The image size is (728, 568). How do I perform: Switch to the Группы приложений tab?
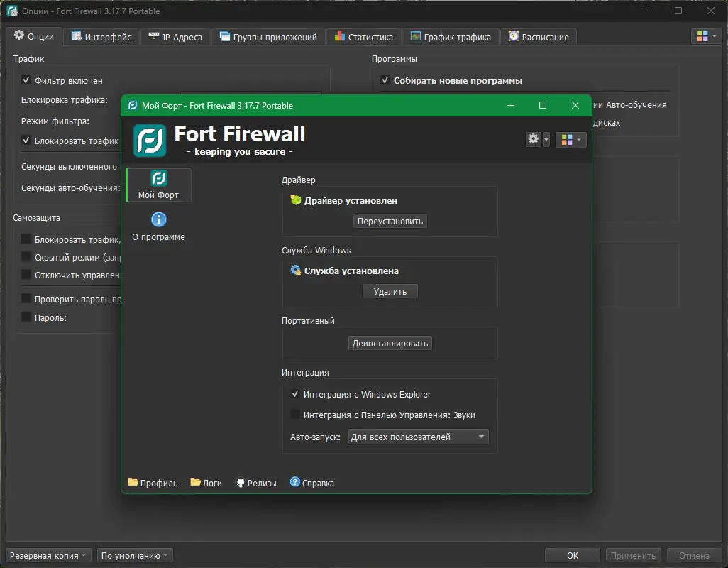268,37
